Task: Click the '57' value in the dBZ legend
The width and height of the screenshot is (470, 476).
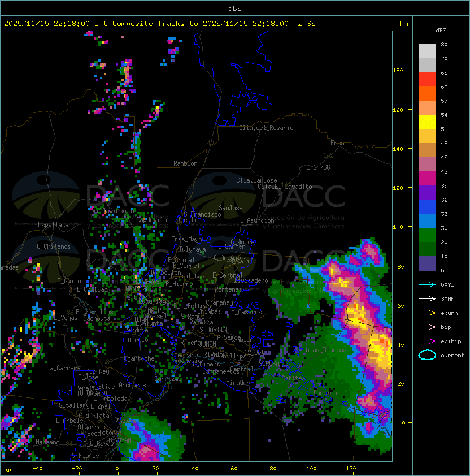Action: click(x=444, y=101)
